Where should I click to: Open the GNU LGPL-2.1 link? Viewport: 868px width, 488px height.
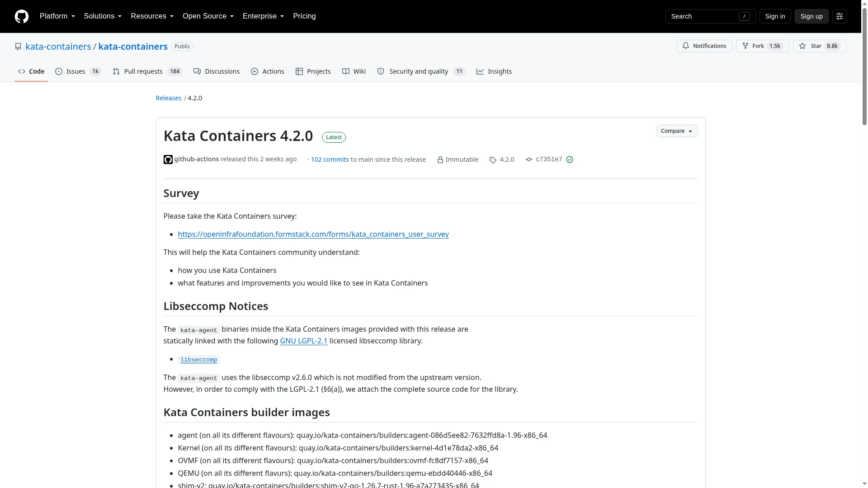pos(303,341)
